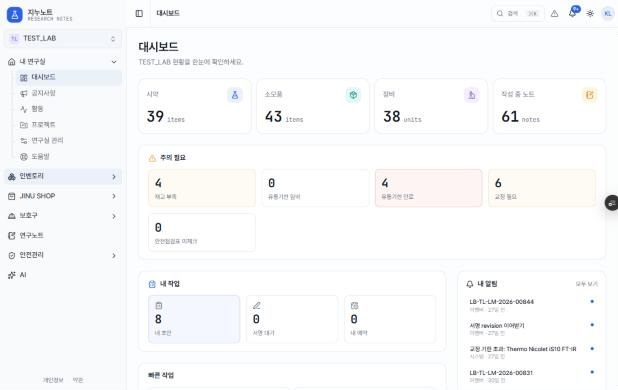Open notification LB-TL-LM-2026-00831
Image resolution: width=618 pixels, height=390 pixels.
[531, 376]
